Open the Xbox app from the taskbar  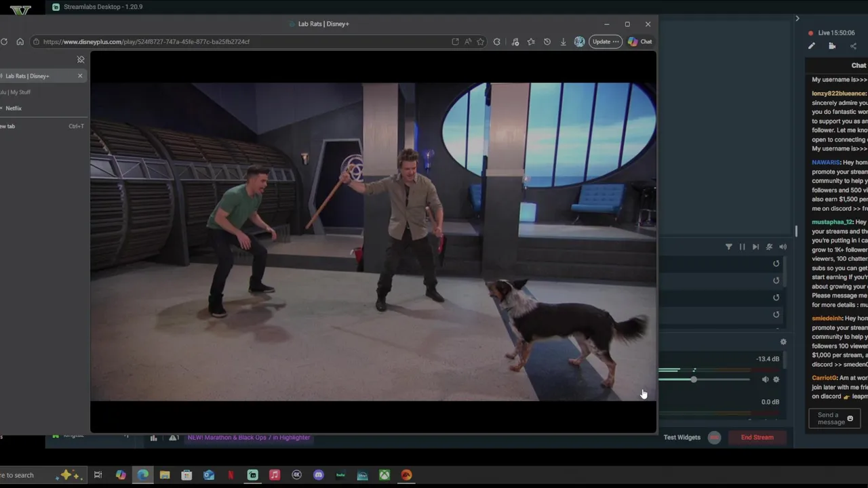384,475
